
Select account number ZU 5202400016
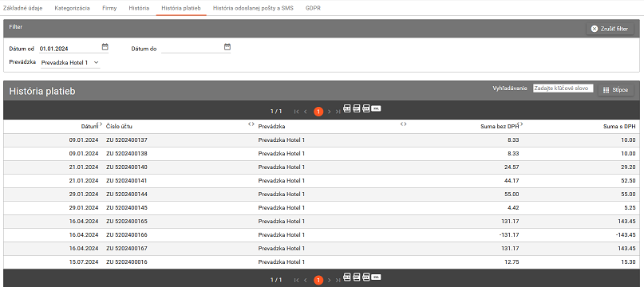point(127,262)
